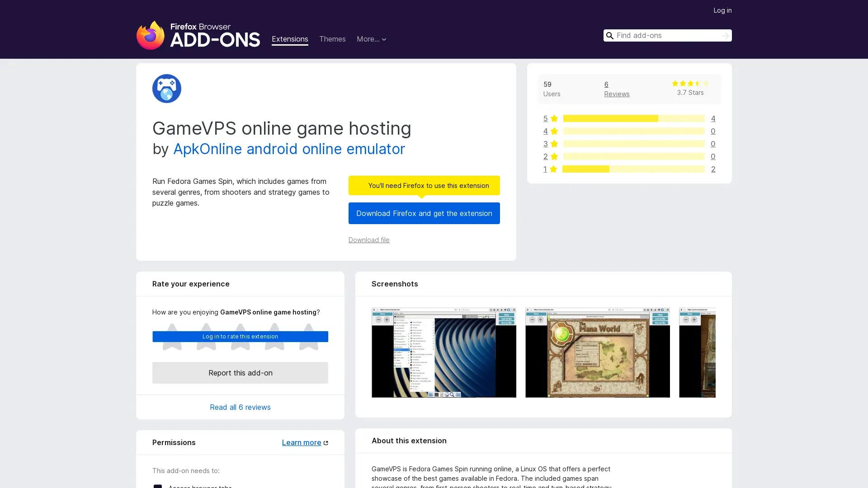Image resolution: width=868 pixels, height=488 pixels.
Task: Click the half-filled star in the rating summary
Action: (698, 84)
